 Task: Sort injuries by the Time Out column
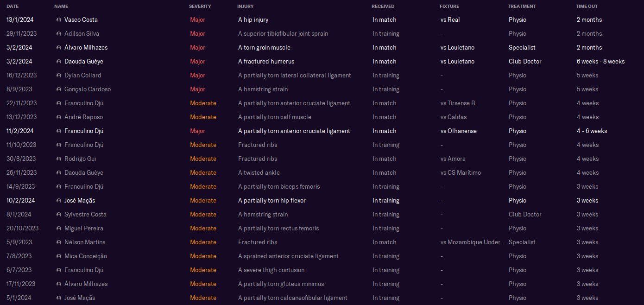(587, 6)
